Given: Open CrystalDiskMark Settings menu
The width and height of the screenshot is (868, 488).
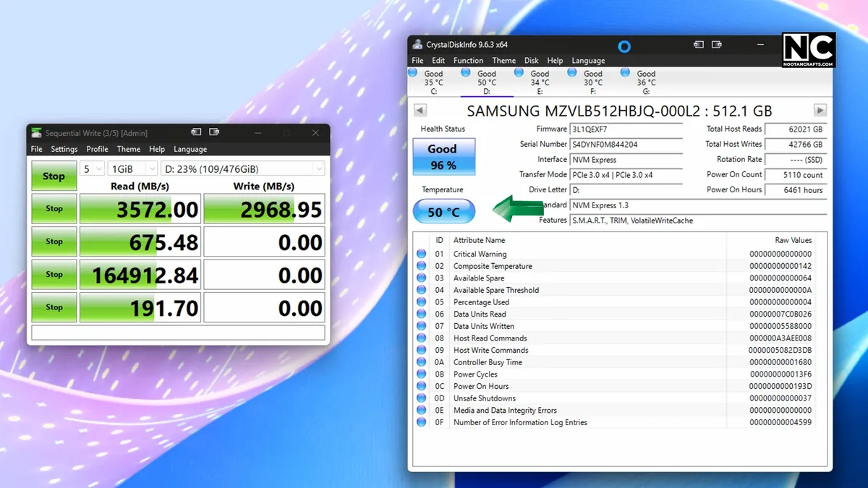Looking at the screenshot, I should (x=64, y=149).
